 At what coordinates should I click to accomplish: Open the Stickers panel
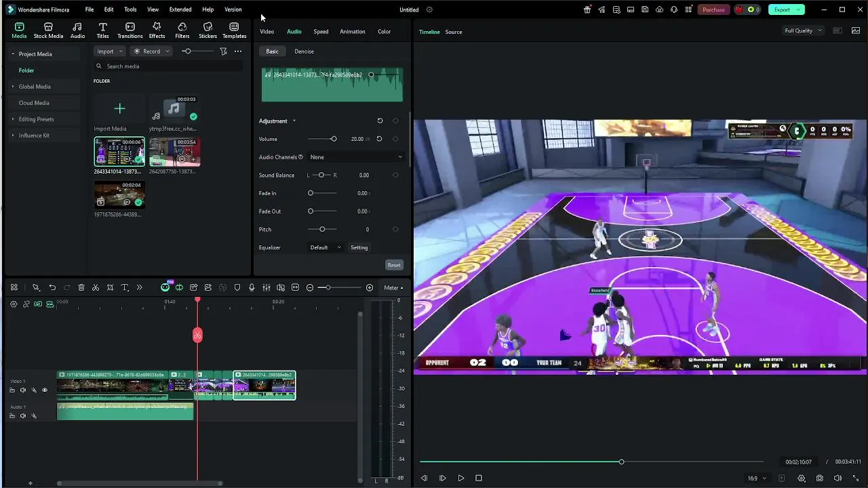(208, 30)
